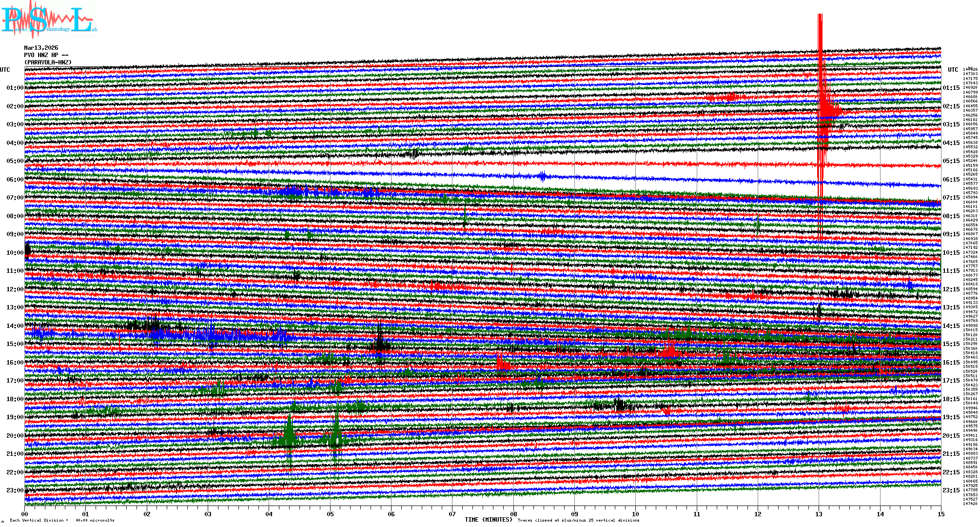
Task: Click the 23:15 time label on right
Action: 951,490
